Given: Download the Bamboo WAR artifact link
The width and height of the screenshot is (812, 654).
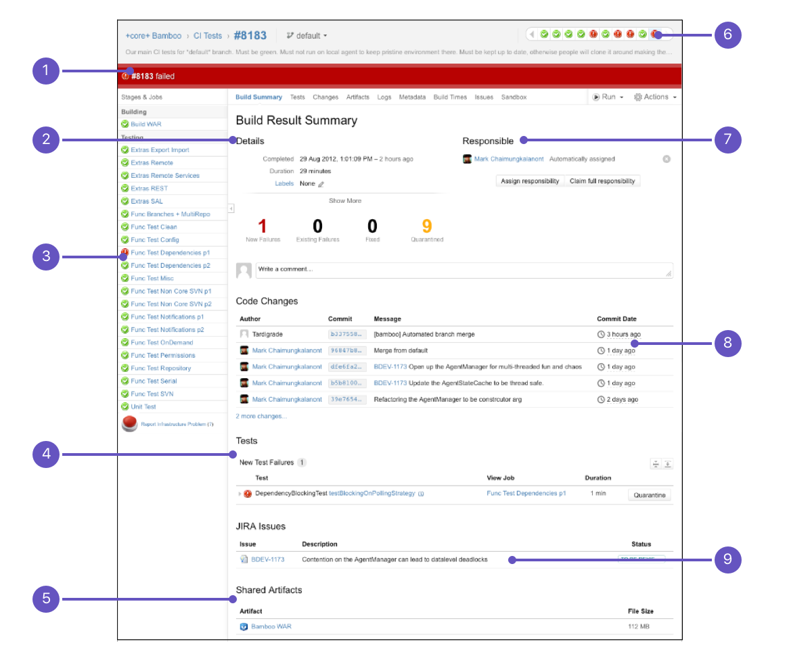Looking at the screenshot, I should point(271,627).
